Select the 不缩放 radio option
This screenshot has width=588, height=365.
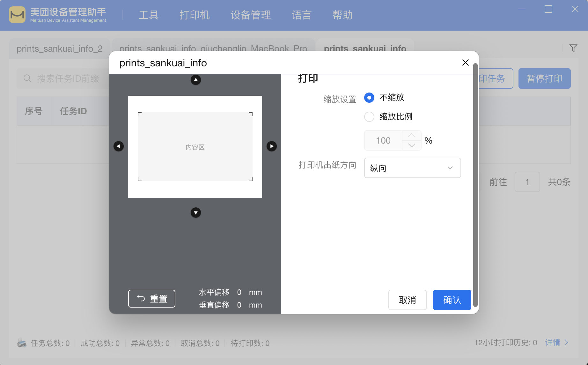click(x=369, y=98)
